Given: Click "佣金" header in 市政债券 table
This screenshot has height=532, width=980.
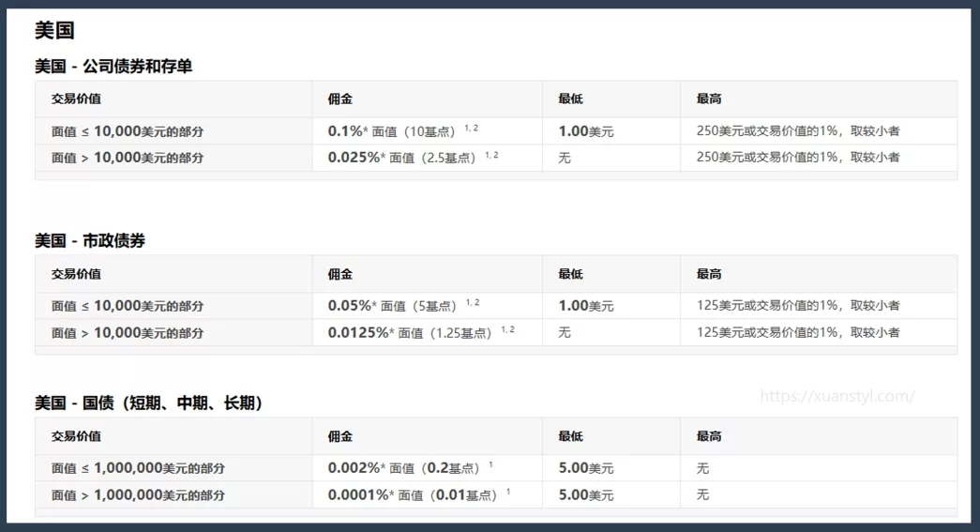Looking at the screenshot, I should pyautogui.click(x=340, y=274).
